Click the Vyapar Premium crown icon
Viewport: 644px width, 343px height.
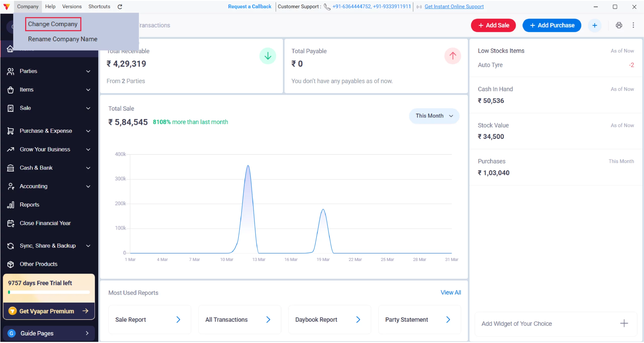(x=12, y=311)
